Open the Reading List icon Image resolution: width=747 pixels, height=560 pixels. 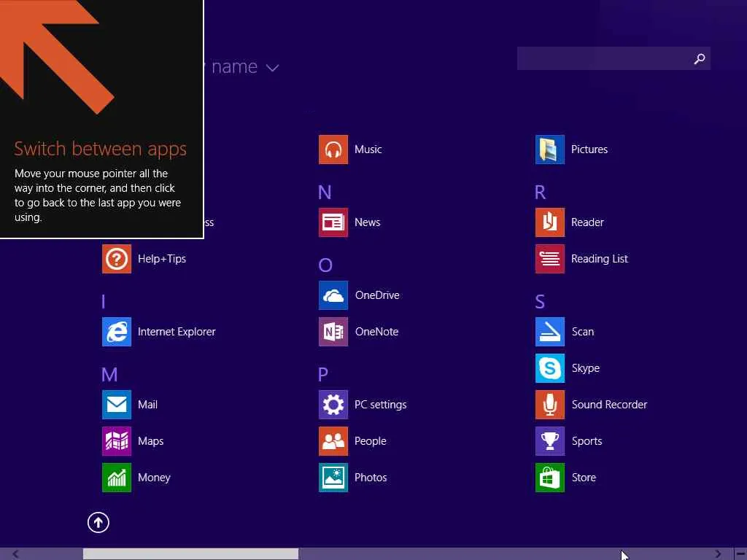point(550,259)
